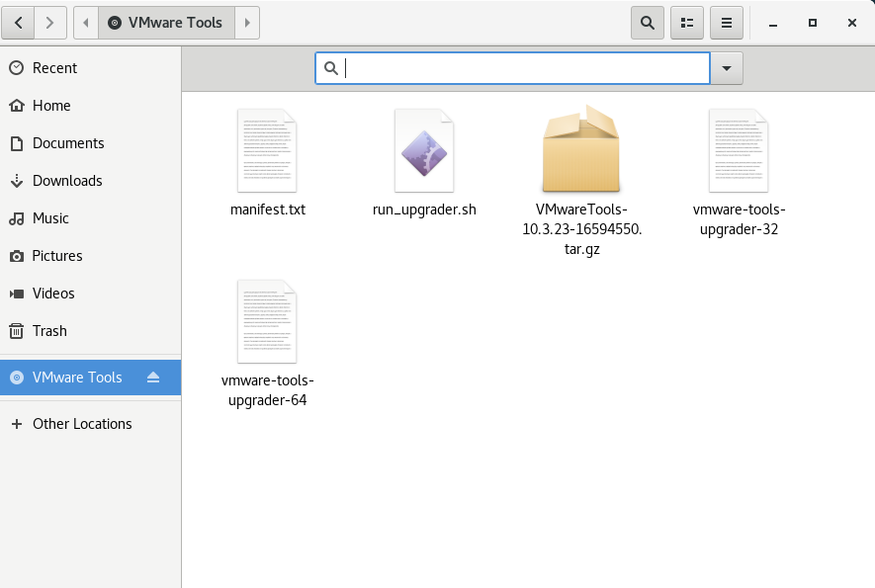
Task: Open Documents in the sidebar
Action: [90, 143]
